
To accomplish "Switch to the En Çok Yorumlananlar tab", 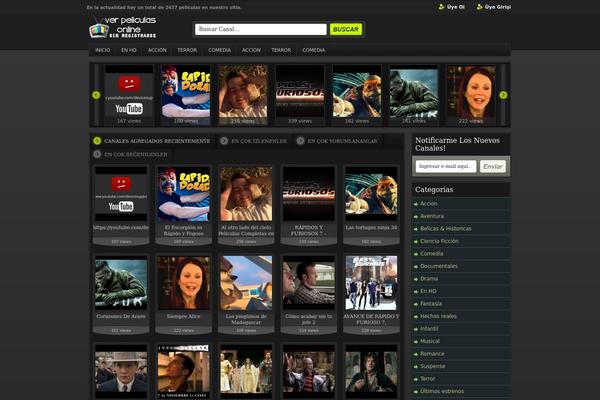I will coord(342,141).
